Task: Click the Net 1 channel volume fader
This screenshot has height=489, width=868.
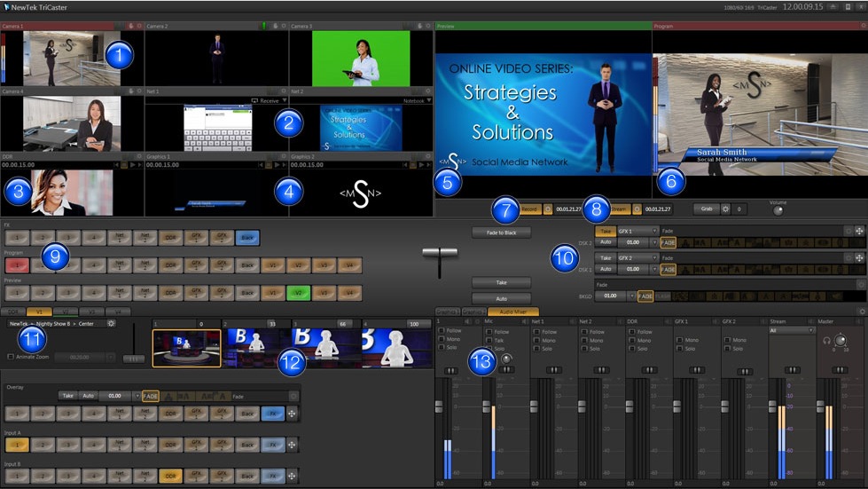Action: pos(534,406)
